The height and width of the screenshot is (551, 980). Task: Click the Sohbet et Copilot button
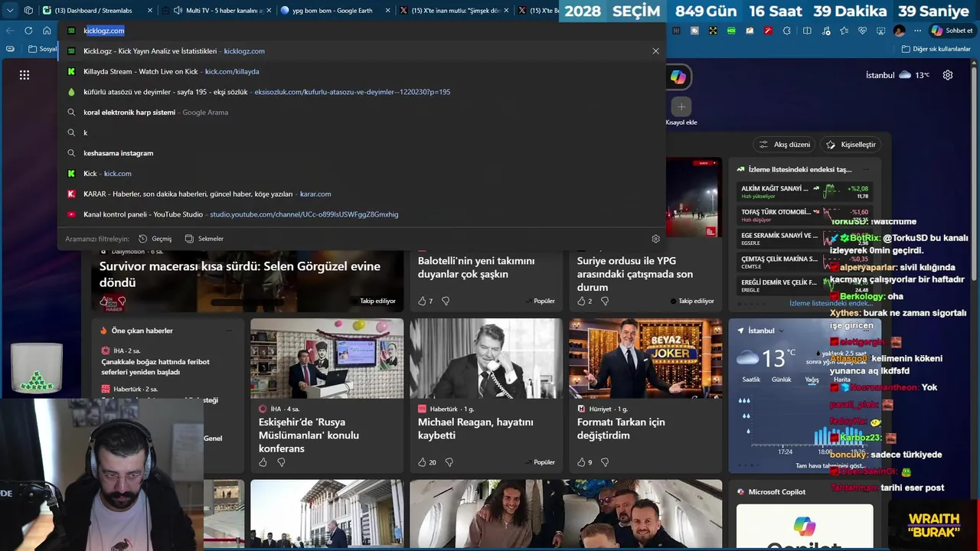point(952,31)
